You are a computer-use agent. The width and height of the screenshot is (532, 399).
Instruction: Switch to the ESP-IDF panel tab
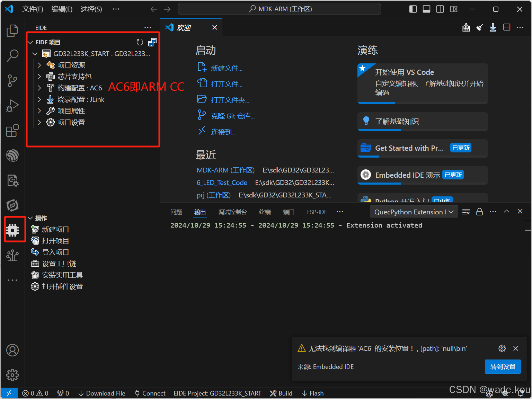pyautogui.click(x=317, y=212)
